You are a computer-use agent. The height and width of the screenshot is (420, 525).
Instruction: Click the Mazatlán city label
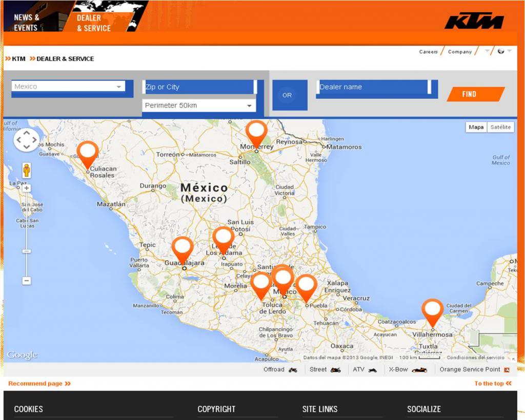111,204
